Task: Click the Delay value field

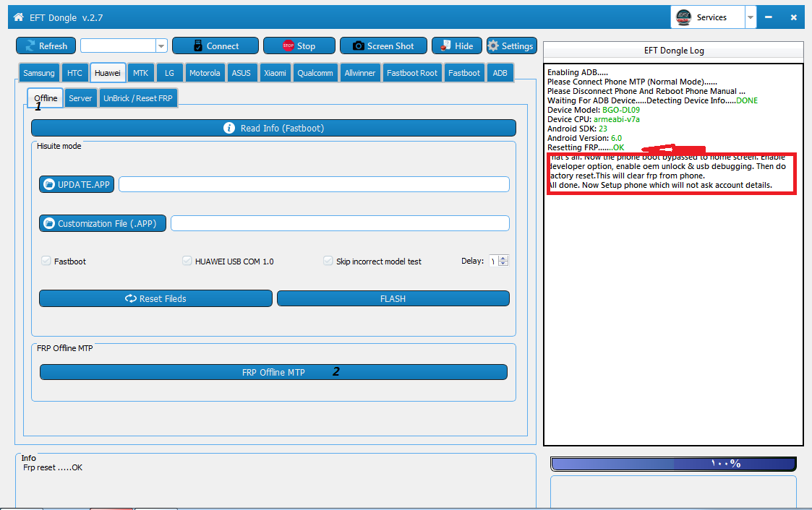Action: tap(494, 261)
